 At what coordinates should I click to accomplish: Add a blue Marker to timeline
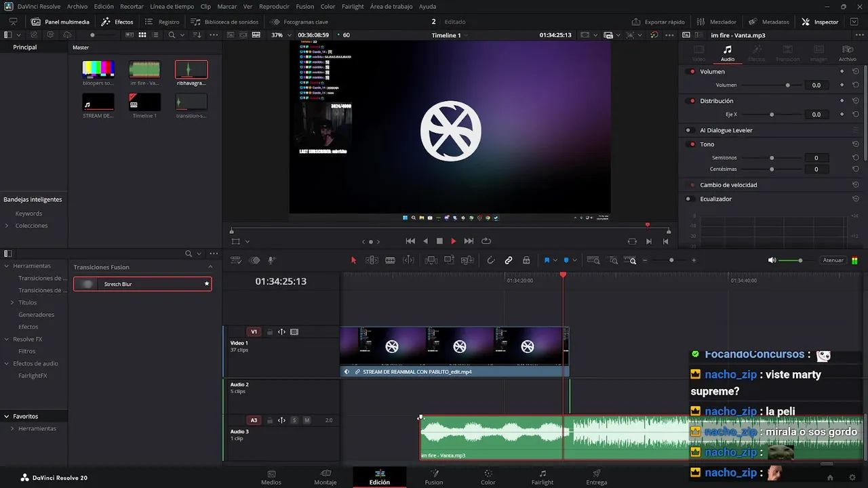pyautogui.click(x=566, y=260)
